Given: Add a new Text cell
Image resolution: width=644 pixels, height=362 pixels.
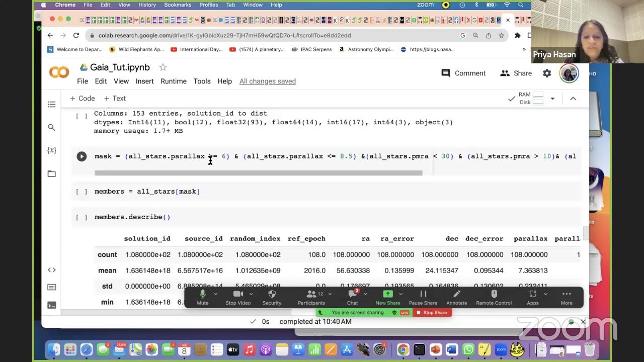Looking at the screenshot, I should pos(115,99).
